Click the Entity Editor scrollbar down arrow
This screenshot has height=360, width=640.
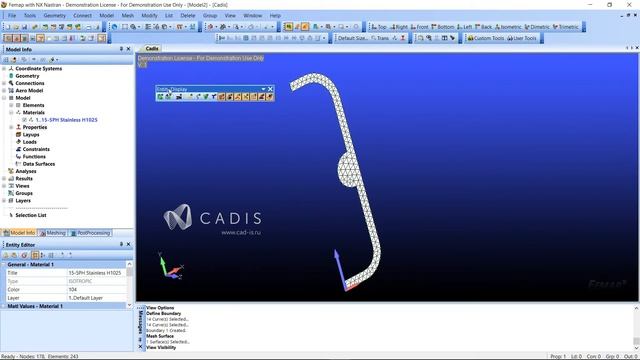[x=129, y=305]
